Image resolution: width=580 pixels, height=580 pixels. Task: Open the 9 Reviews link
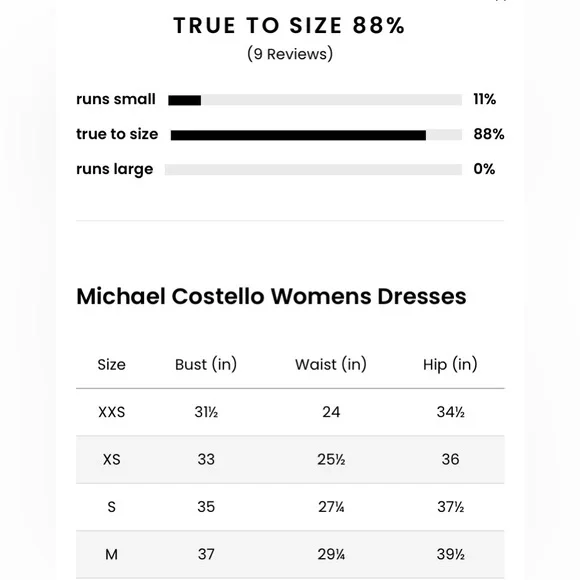click(x=290, y=54)
